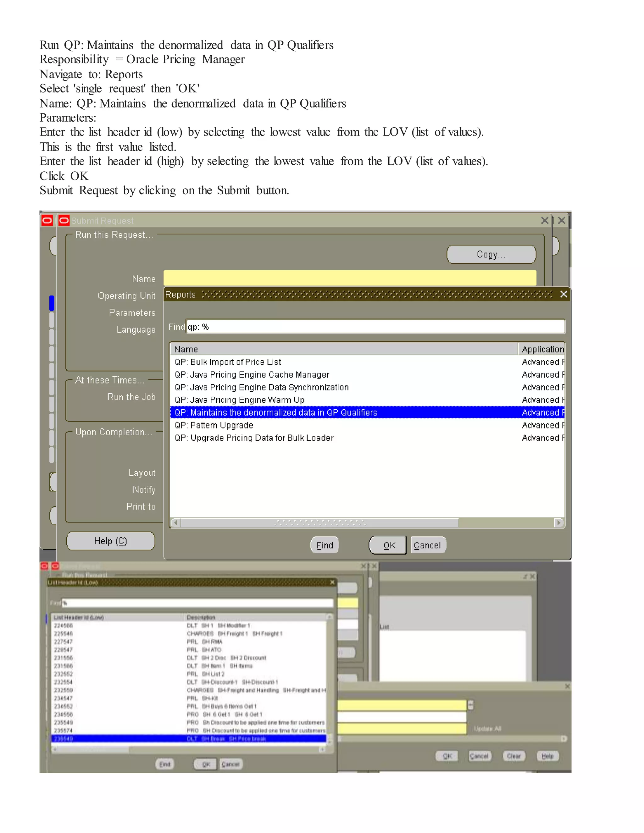
Task: Select QP: Upgrade Pricing Data for Bulk Loader
Action: (x=367, y=438)
